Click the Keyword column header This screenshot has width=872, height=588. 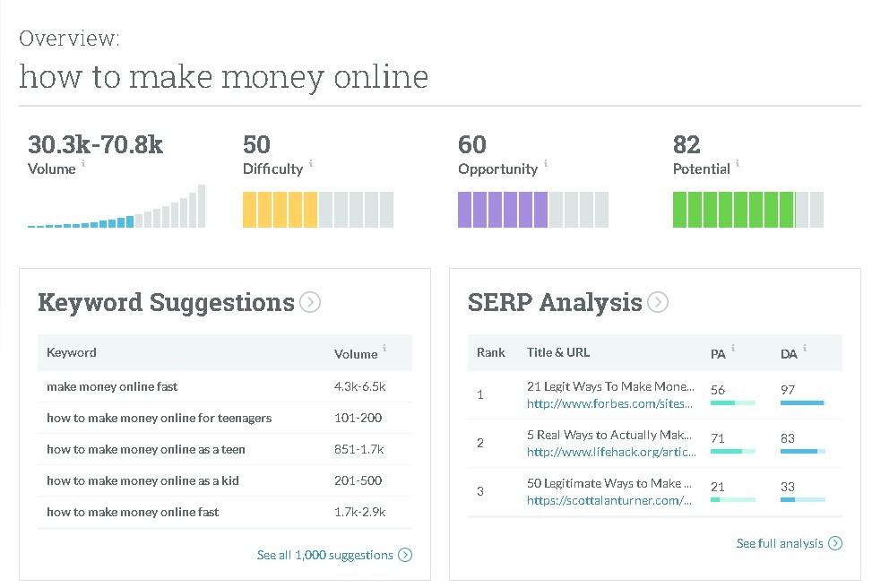71,352
